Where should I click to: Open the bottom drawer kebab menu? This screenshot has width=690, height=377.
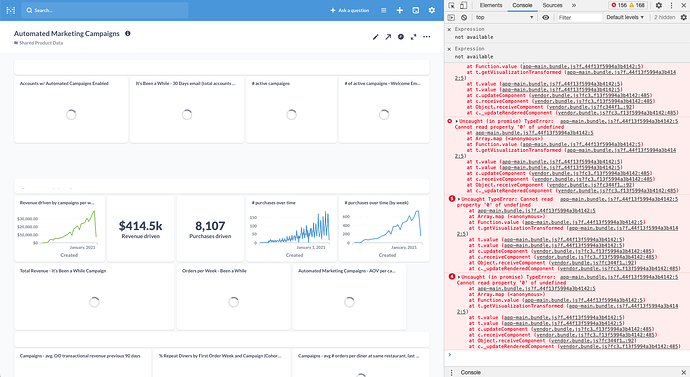pos(451,373)
